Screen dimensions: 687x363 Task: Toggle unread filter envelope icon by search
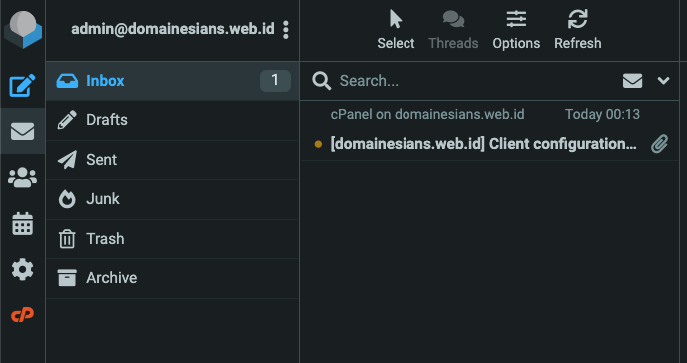(x=632, y=81)
